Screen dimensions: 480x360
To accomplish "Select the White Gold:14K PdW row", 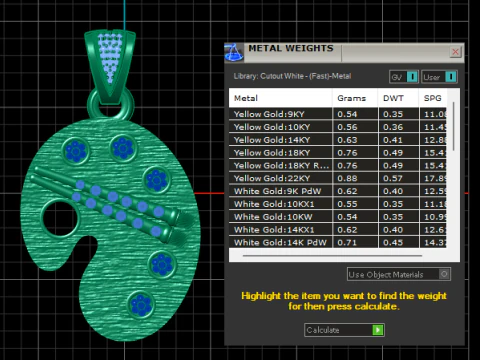I will 338,242.
